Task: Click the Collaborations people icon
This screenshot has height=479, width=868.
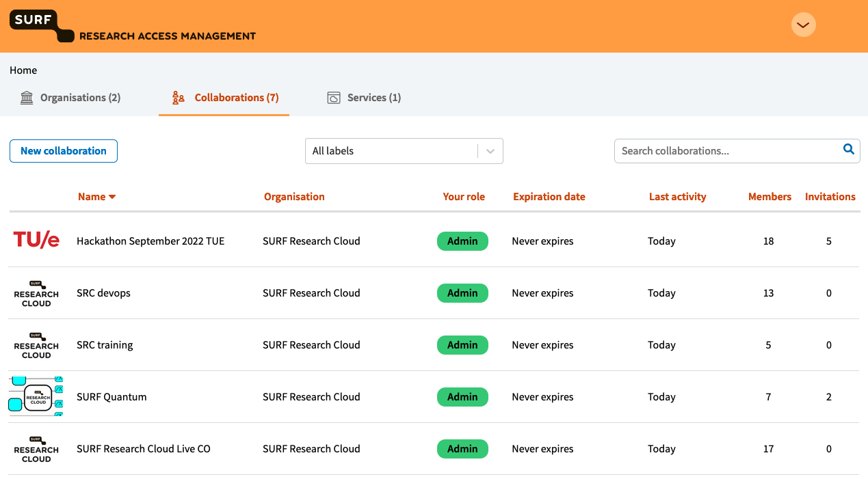Action: pos(179,98)
